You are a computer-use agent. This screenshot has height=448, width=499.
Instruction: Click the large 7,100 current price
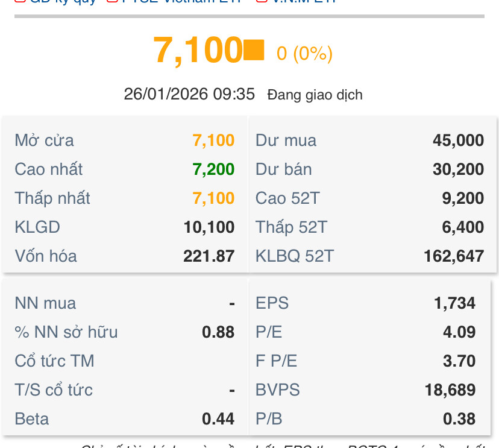pos(197,50)
